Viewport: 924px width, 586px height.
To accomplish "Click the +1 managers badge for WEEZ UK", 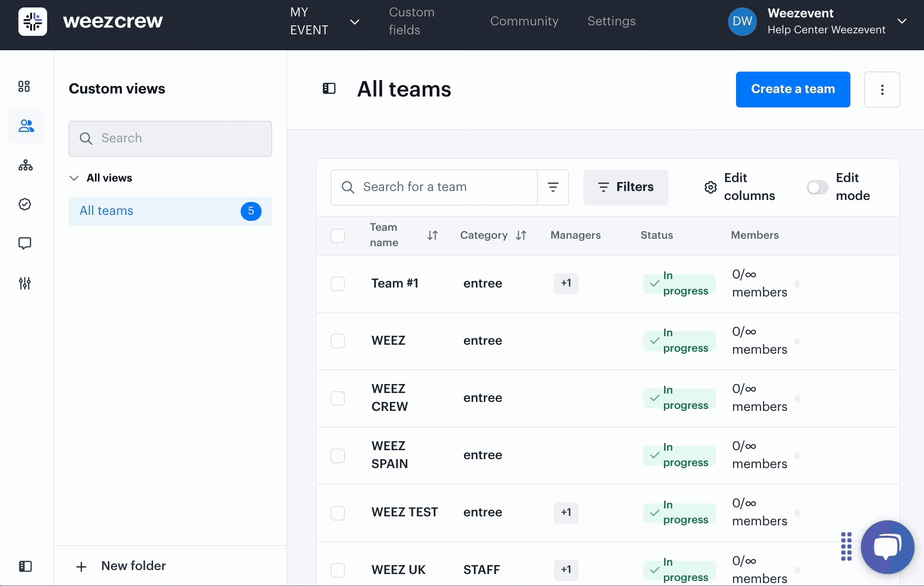I will [566, 570].
